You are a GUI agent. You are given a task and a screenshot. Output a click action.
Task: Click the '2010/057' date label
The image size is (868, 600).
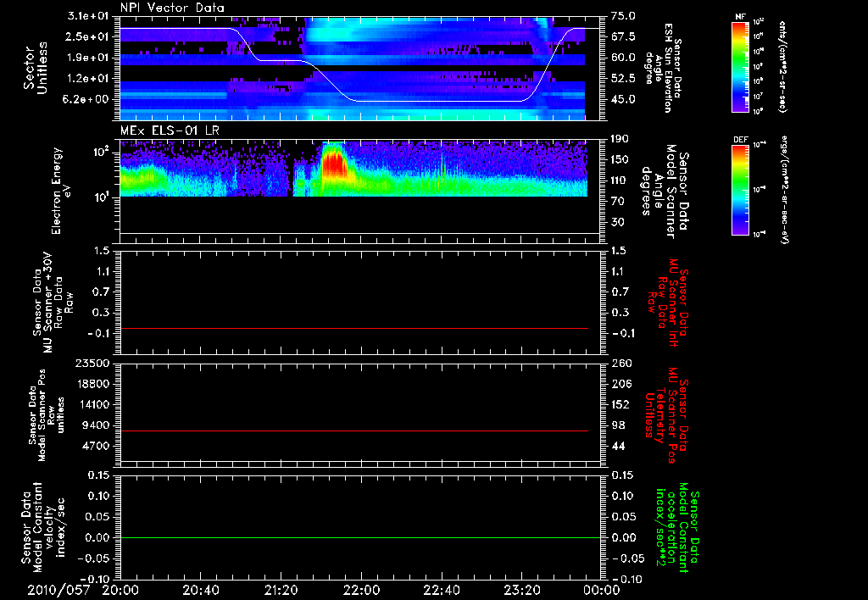58,590
